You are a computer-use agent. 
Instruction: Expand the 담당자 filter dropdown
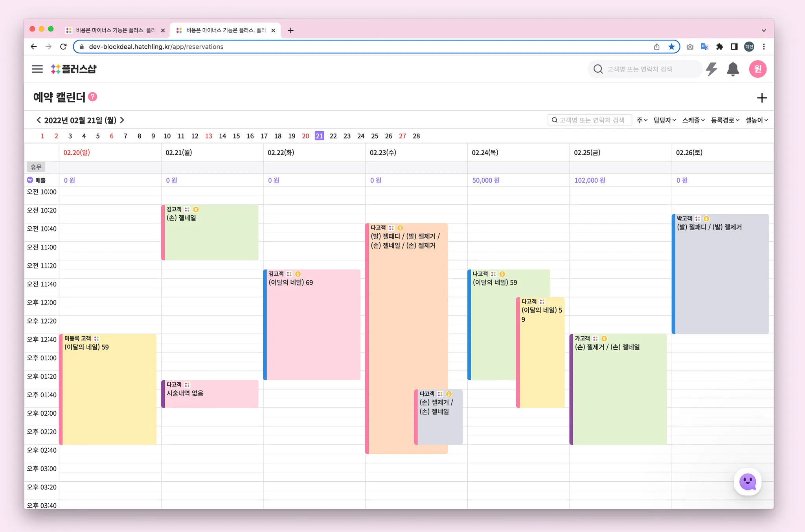[665, 120]
